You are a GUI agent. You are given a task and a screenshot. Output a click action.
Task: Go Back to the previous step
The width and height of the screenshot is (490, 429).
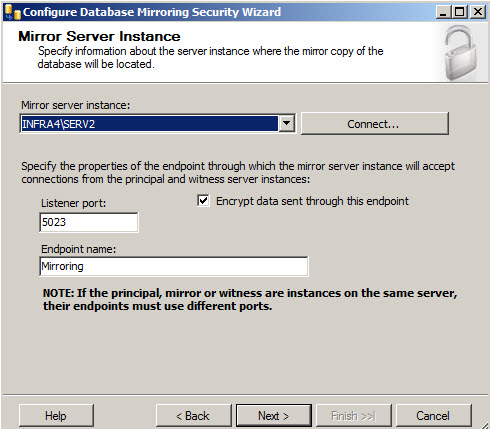pos(193,416)
